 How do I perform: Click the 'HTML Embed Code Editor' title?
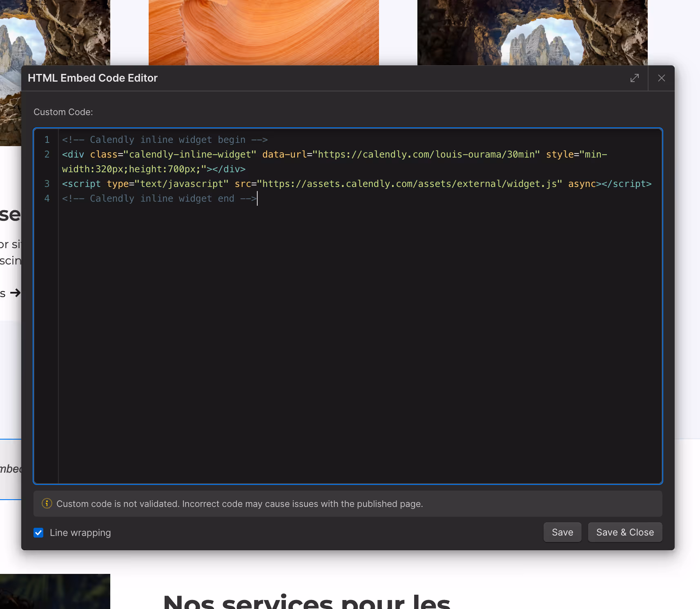click(x=93, y=78)
